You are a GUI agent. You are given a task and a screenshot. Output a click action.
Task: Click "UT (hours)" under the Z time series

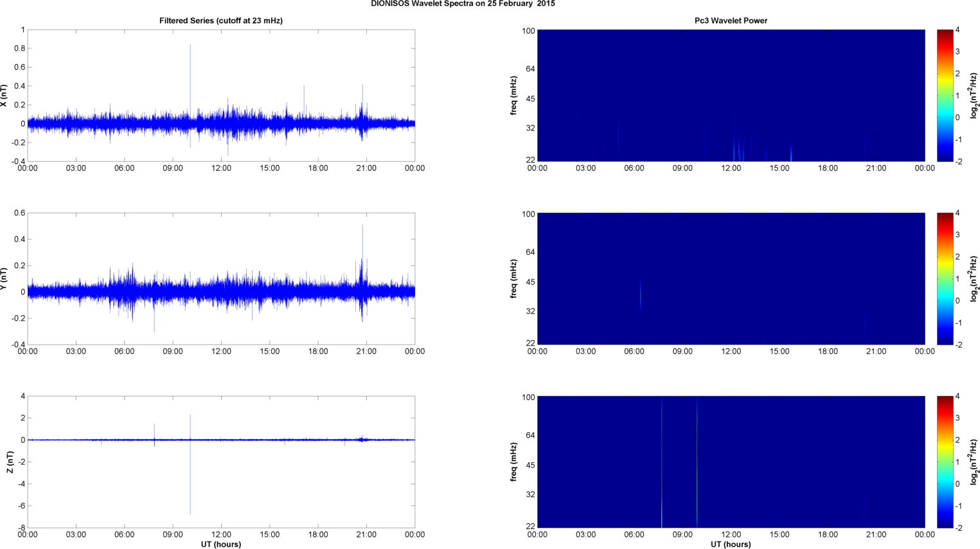click(221, 544)
